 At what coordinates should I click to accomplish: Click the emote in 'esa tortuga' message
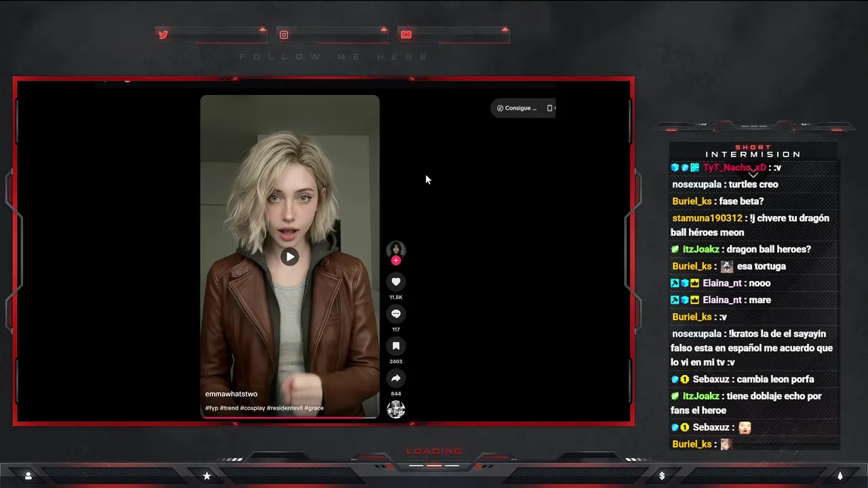tap(726, 266)
